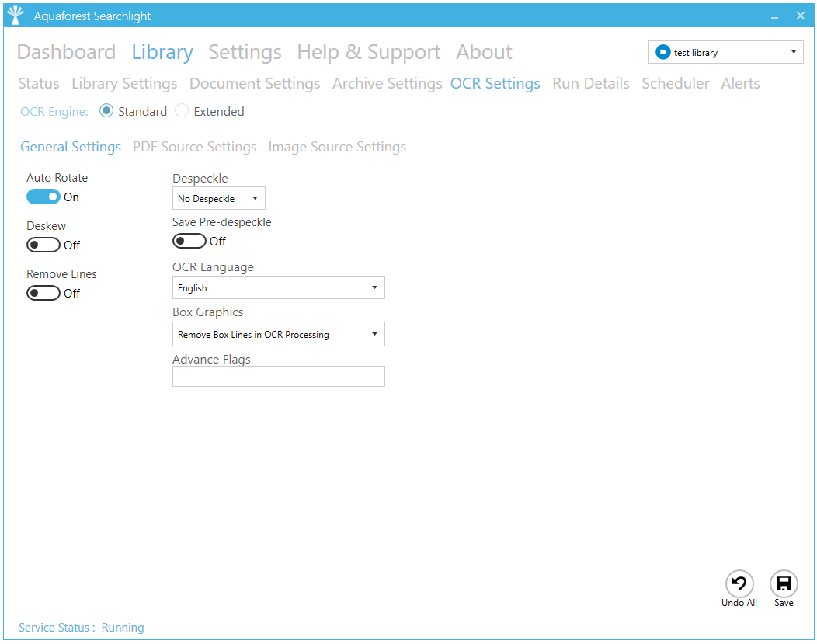Click the Advance Flags text field
The height and width of the screenshot is (644, 817).
point(278,377)
